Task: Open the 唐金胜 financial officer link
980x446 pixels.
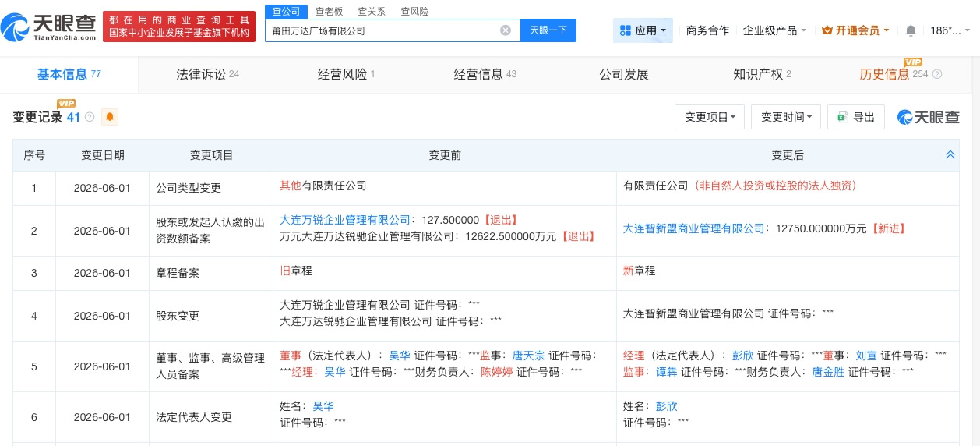Action: [x=828, y=372]
